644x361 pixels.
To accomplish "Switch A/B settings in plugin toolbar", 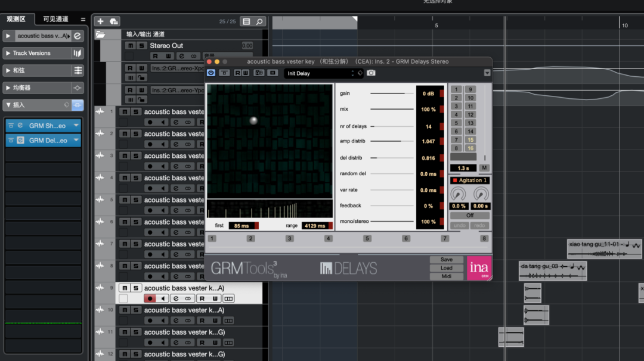I will (259, 73).
